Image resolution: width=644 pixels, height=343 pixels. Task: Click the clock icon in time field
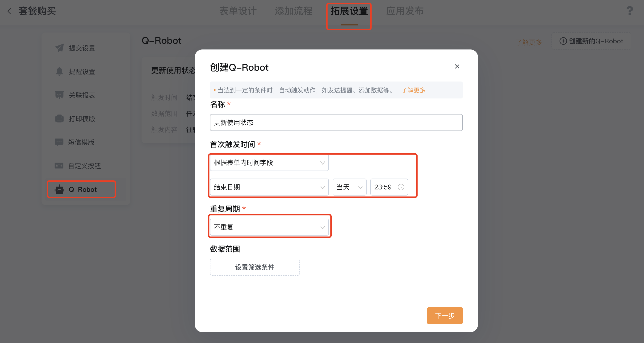click(401, 187)
